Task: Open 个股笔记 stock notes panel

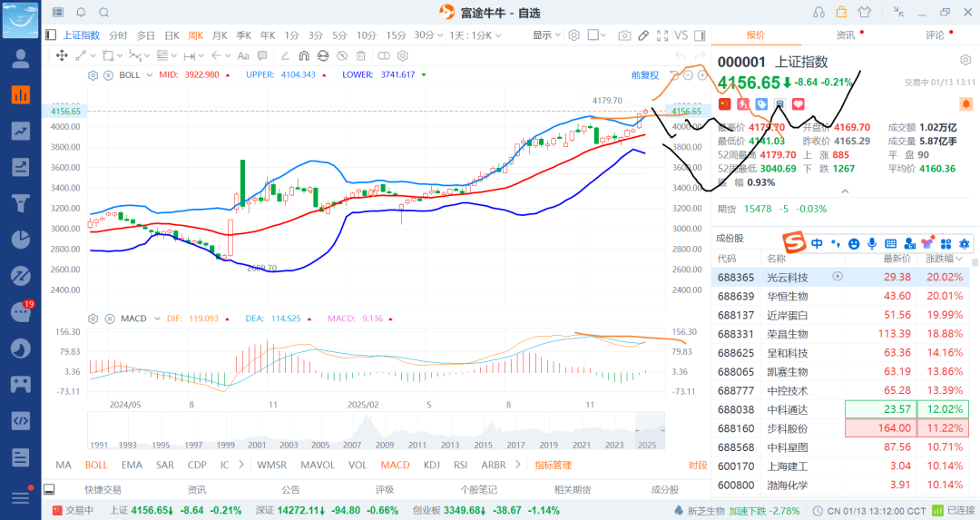Action: pos(479,489)
